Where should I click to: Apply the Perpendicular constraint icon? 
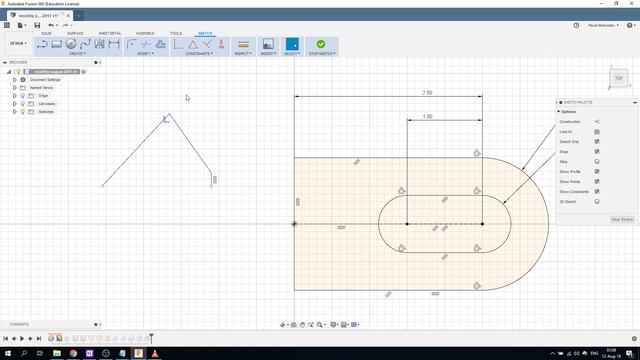coord(207,44)
